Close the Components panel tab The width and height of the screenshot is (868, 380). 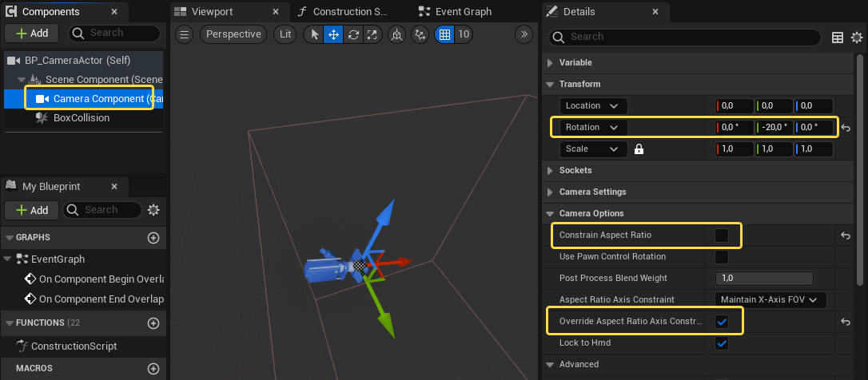tap(114, 12)
